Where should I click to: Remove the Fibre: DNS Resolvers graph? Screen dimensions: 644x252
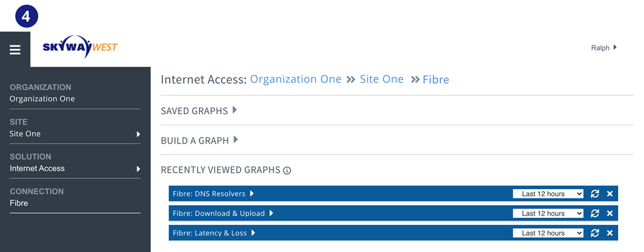pyautogui.click(x=609, y=193)
